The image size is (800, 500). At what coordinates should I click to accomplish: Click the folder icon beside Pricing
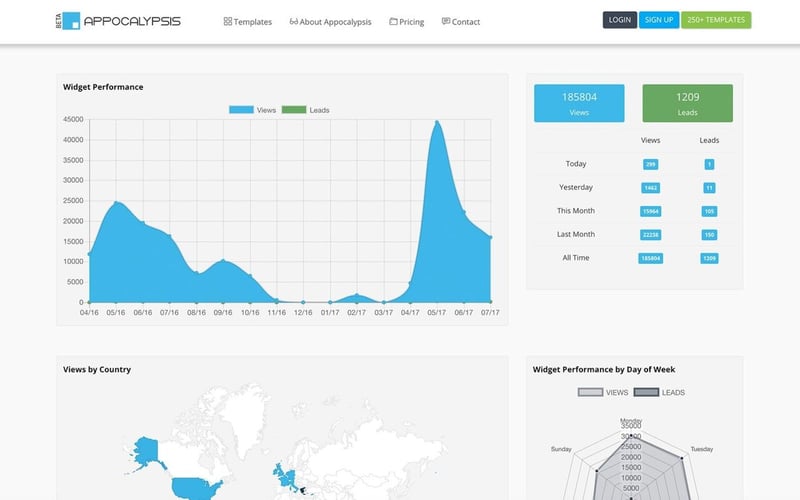(393, 21)
